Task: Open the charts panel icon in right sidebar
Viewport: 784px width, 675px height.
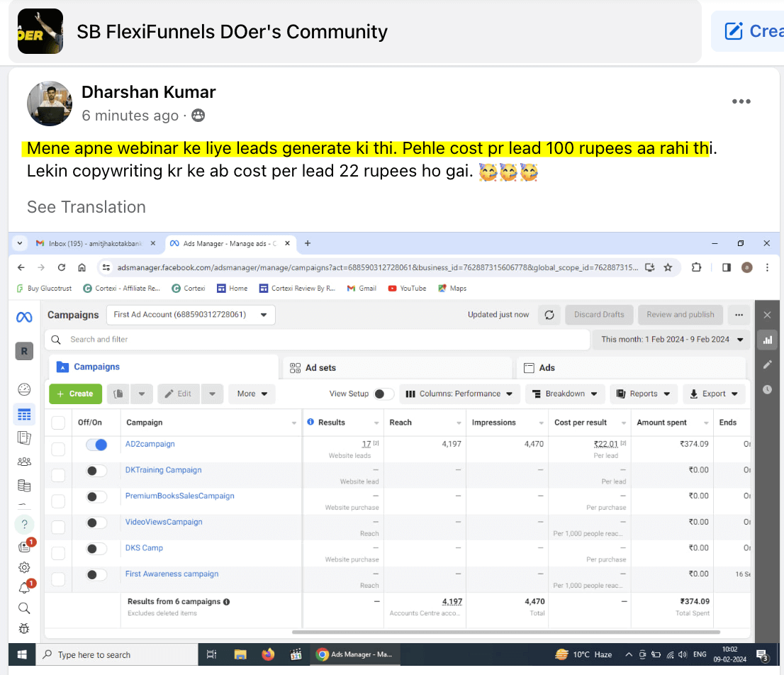Action: [x=767, y=340]
